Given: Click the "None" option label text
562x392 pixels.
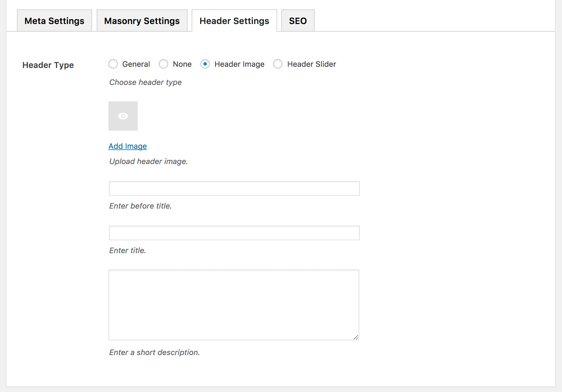Looking at the screenshot, I should coord(182,64).
